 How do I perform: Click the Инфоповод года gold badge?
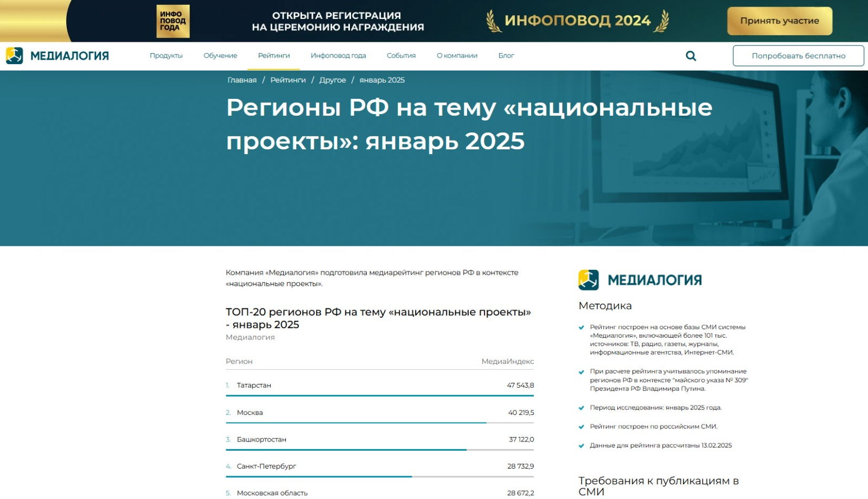click(x=173, y=21)
